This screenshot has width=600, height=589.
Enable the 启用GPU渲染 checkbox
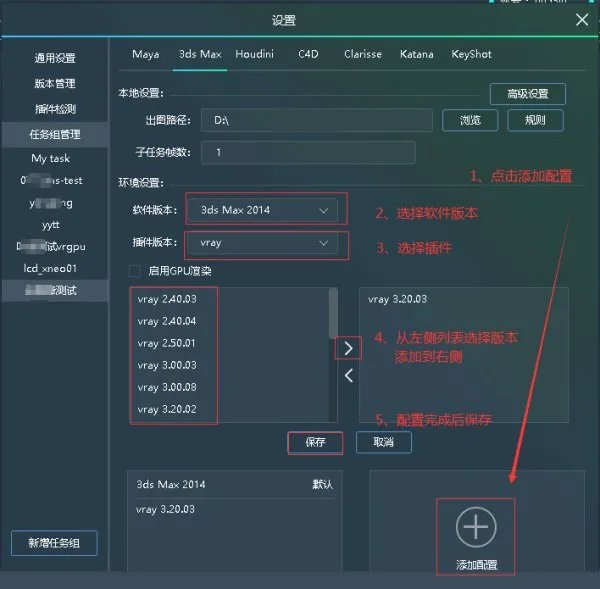[135, 271]
